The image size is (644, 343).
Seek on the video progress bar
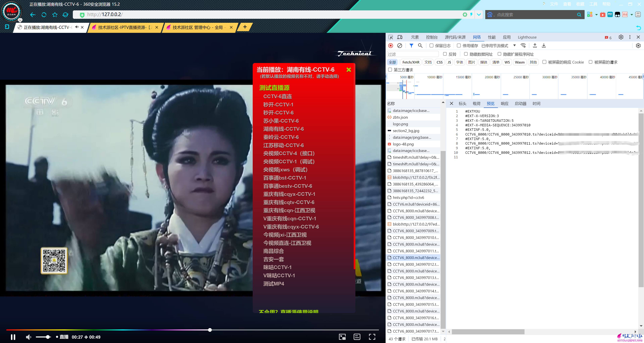(192, 330)
